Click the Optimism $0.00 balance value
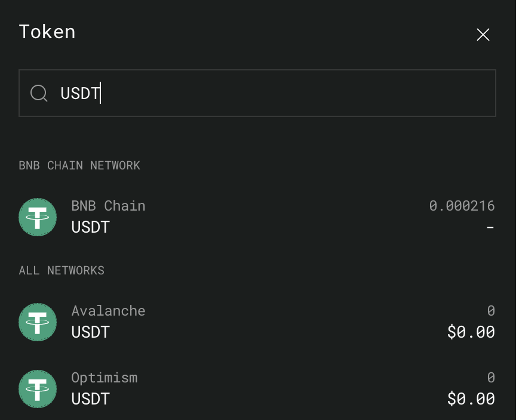The width and height of the screenshot is (516, 420). coord(471,399)
